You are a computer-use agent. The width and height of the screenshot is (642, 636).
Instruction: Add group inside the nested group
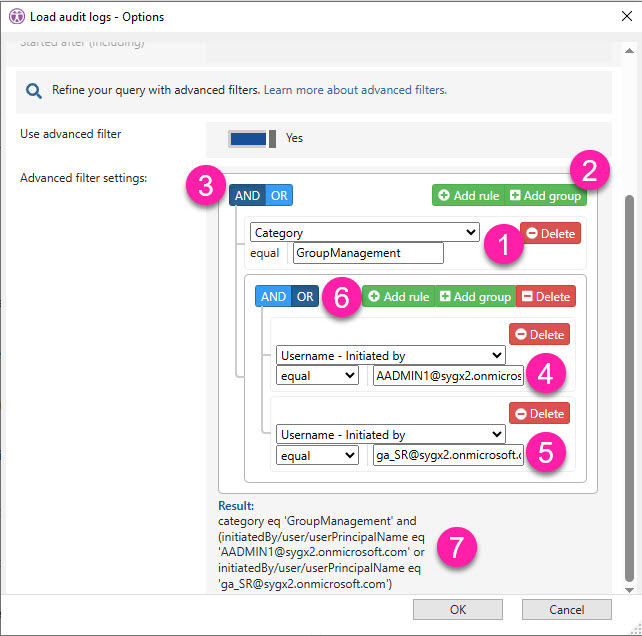click(475, 297)
